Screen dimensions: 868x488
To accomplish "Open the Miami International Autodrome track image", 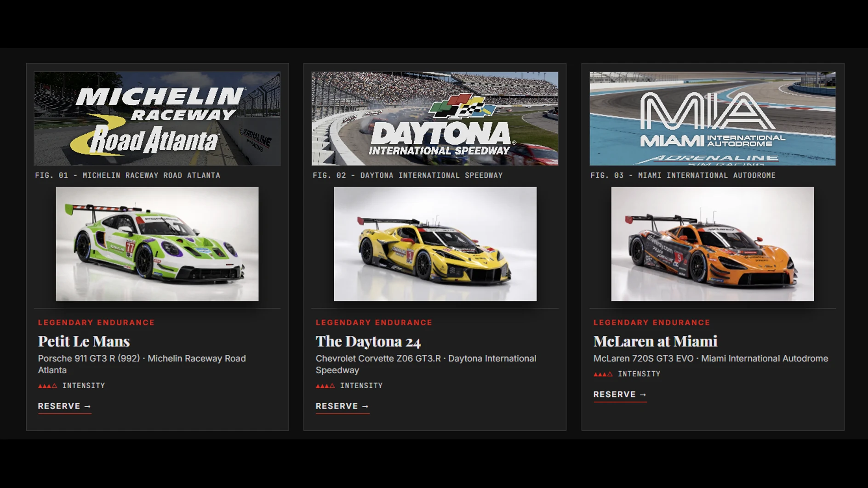I will tap(713, 119).
